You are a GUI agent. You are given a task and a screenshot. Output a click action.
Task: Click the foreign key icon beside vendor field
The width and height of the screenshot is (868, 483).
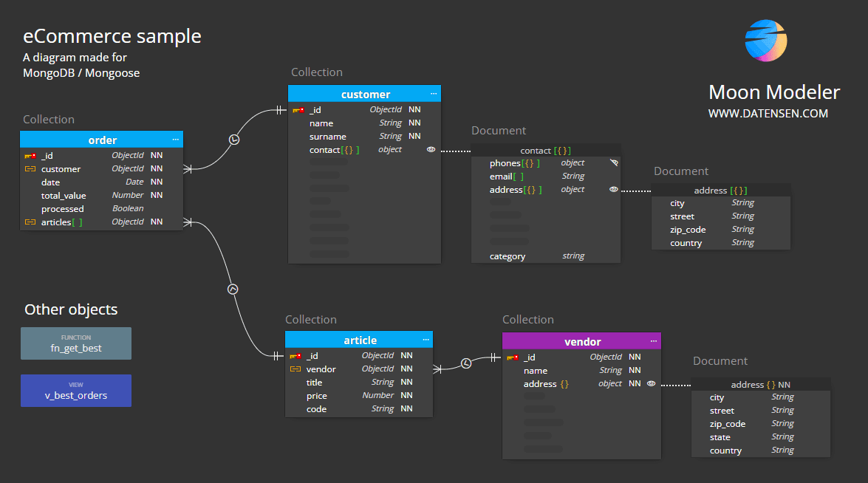click(295, 369)
